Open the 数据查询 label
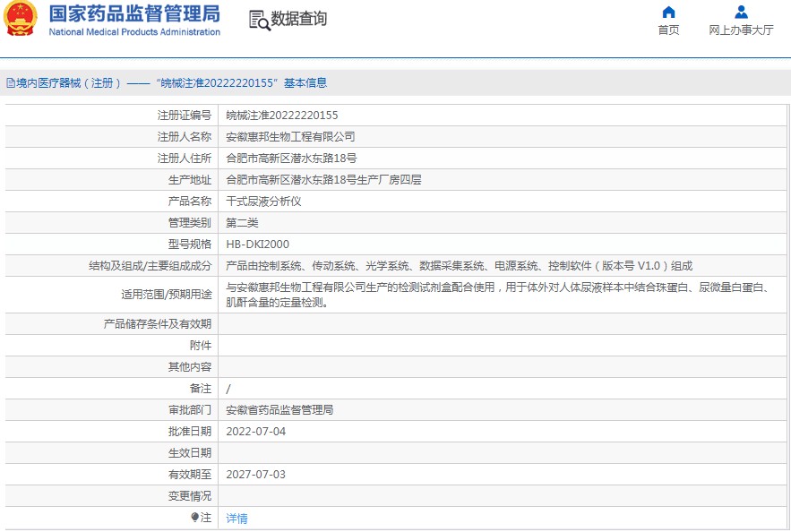Viewport: 791px width, 532px height. point(298,19)
